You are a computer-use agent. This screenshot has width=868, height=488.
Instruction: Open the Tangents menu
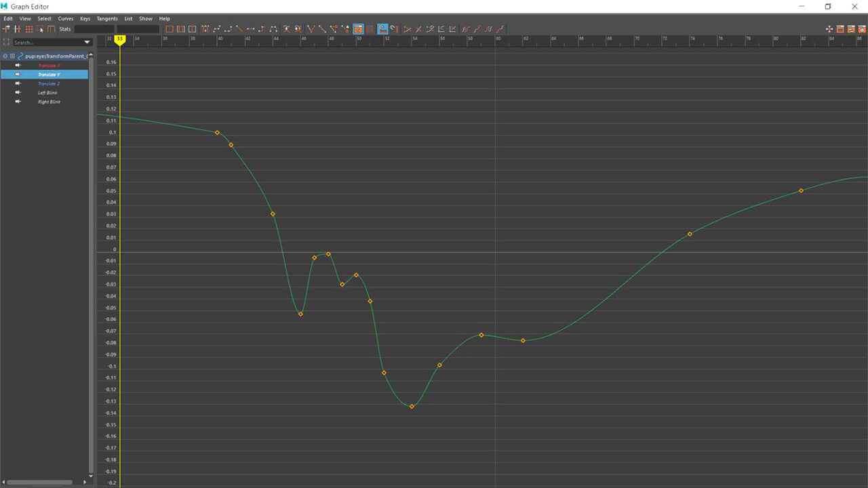[106, 19]
